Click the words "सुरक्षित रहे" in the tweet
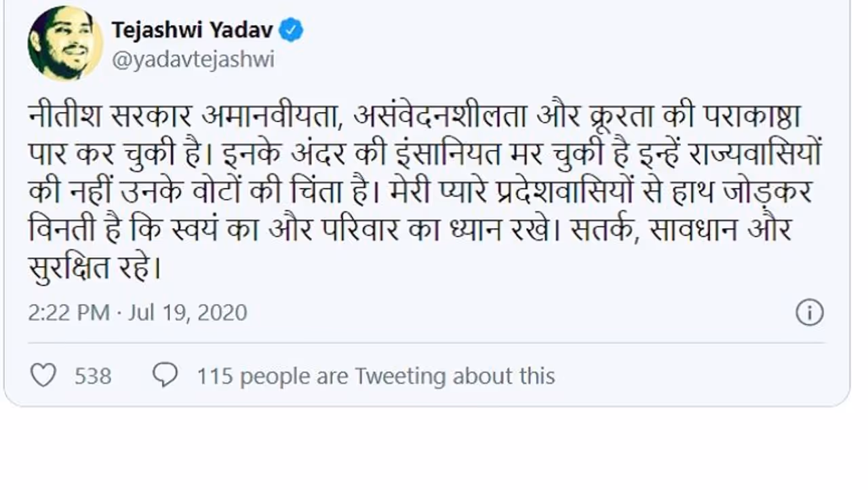 point(94,267)
